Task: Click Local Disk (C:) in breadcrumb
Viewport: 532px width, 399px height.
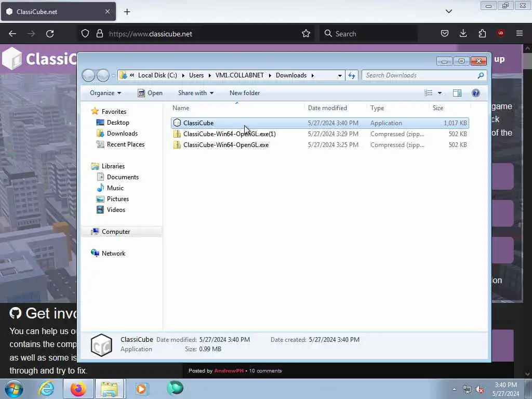Action: (157, 75)
